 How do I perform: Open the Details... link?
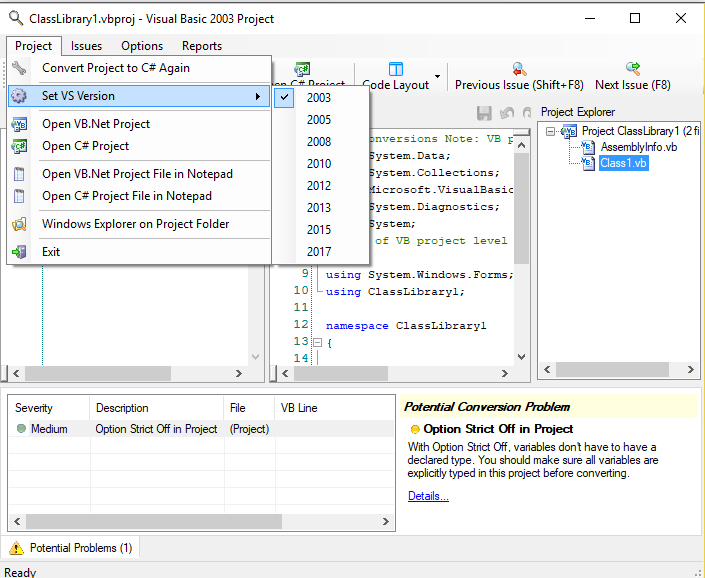[x=428, y=496]
